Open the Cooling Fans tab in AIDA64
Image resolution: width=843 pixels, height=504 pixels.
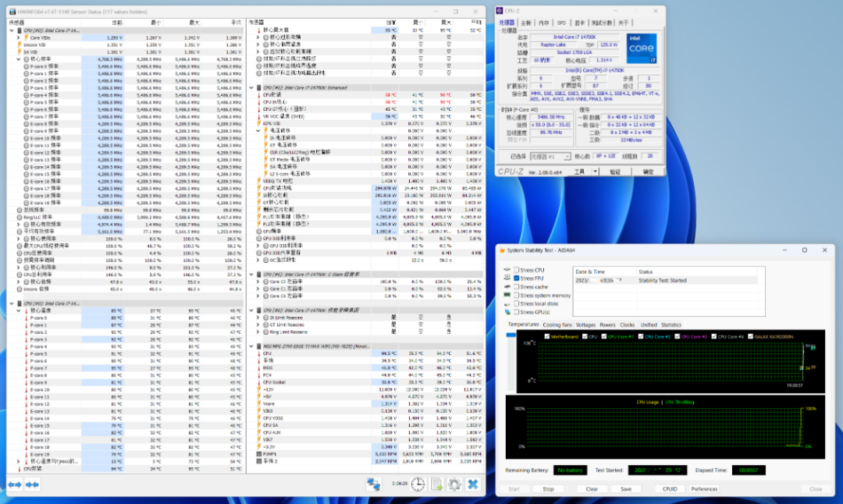click(x=557, y=325)
